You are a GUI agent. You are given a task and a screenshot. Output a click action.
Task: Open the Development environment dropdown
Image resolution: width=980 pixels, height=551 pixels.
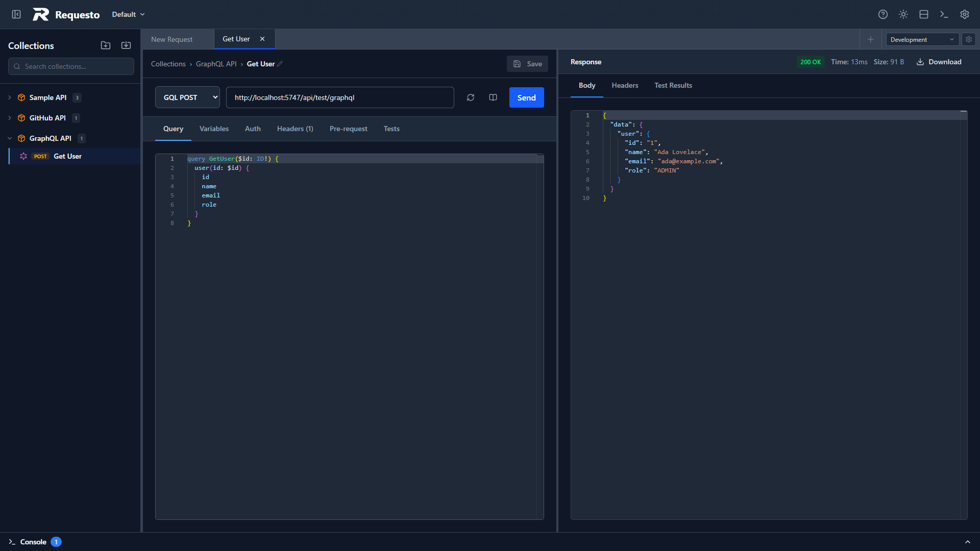pyautogui.click(x=922, y=39)
